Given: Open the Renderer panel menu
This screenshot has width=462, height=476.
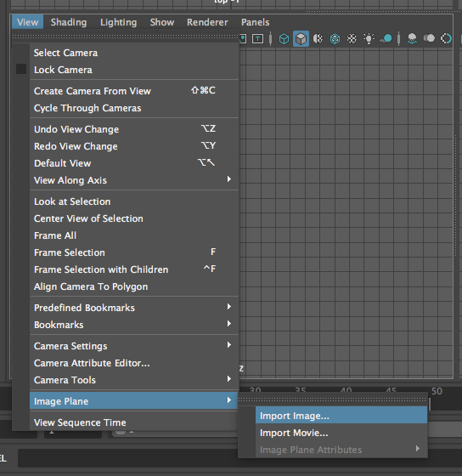Looking at the screenshot, I should click(x=207, y=22).
